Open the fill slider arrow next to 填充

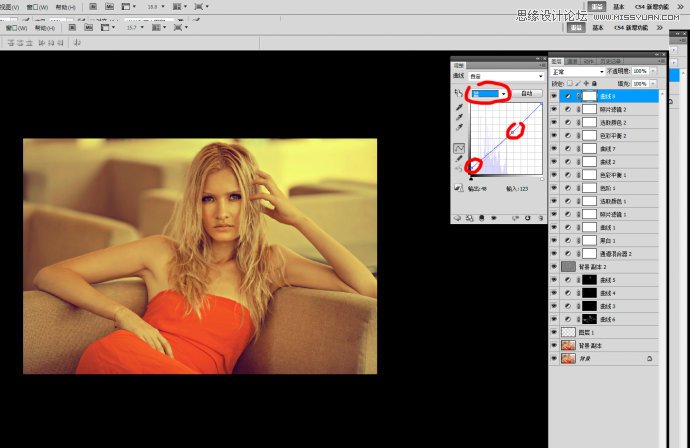pyautogui.click(x=653, y=83)
